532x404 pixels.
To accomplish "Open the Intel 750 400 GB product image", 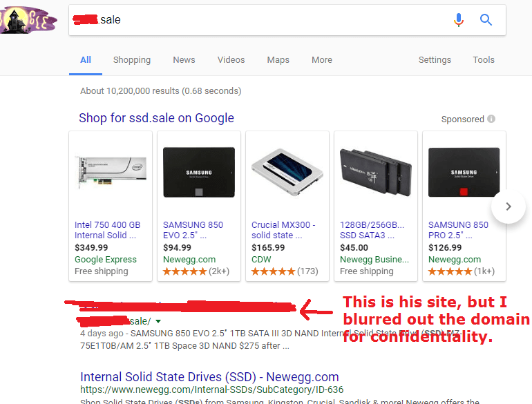I will [x=111, y=173].
